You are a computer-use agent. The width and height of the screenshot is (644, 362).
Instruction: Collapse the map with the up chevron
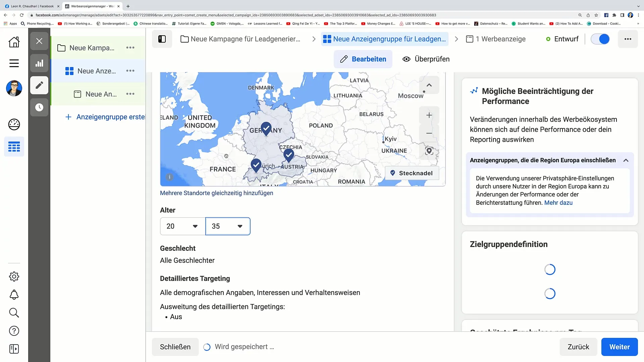point(429,85)
